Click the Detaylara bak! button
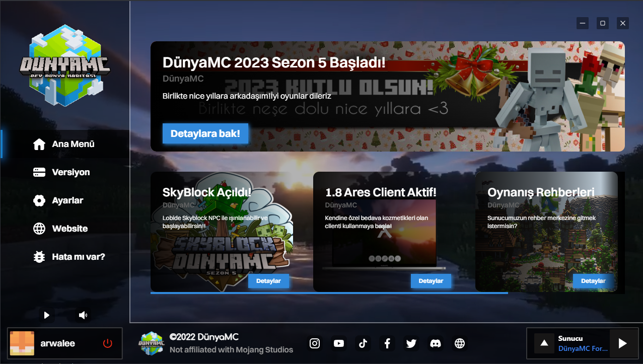The image size is (643, 364). [205, 133]
